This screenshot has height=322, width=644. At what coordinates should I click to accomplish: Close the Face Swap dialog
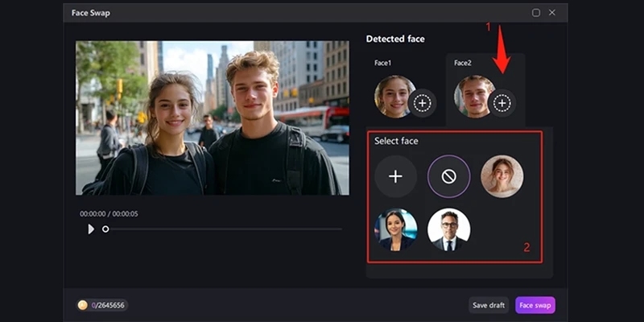click(552, 13)
